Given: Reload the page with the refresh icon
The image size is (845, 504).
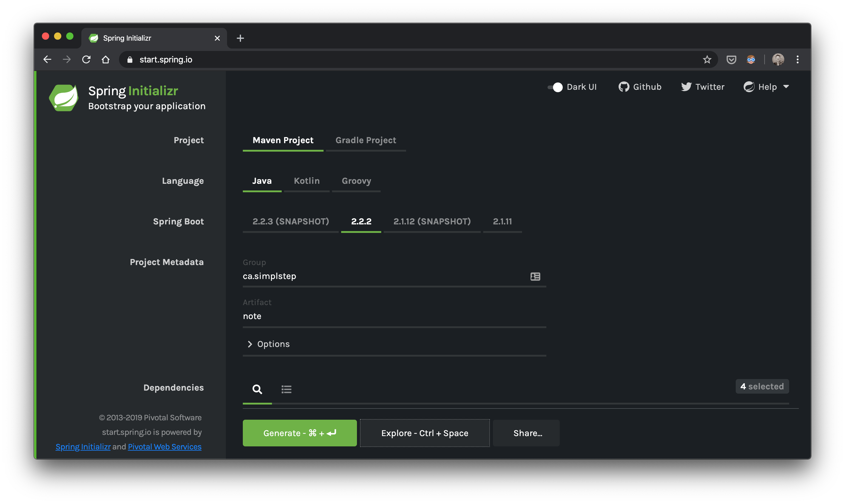Looking at the screenshot, I should click(86, 59).
